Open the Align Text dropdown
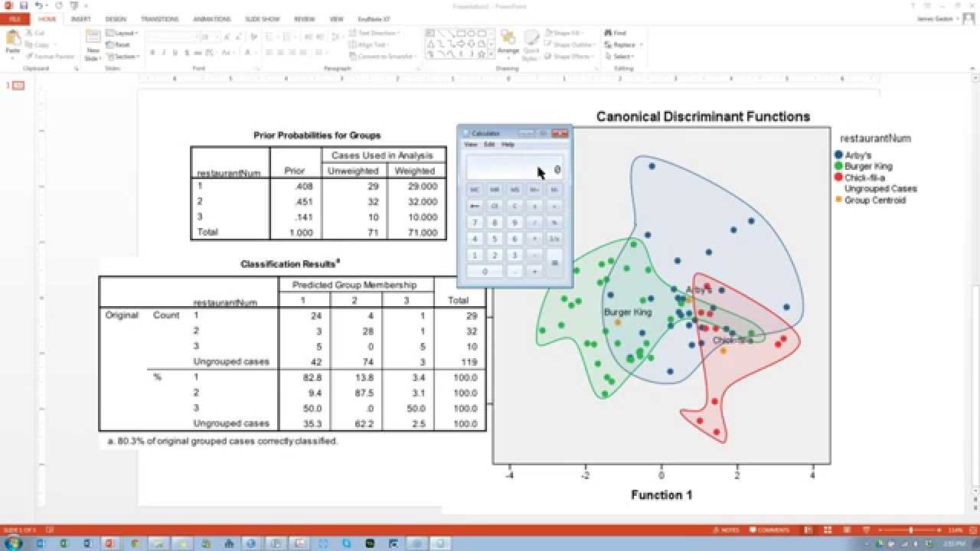Image resolution: width=980 pixels, height=551 pixels. coord(369,44)
